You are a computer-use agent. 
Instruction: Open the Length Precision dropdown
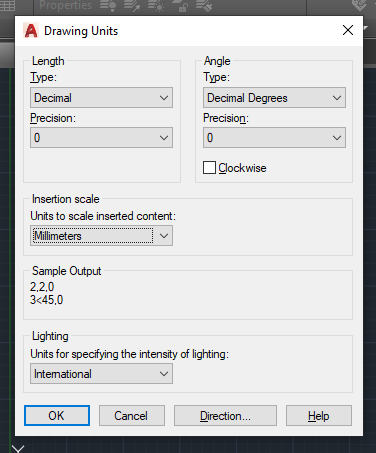tap(101, 137)
